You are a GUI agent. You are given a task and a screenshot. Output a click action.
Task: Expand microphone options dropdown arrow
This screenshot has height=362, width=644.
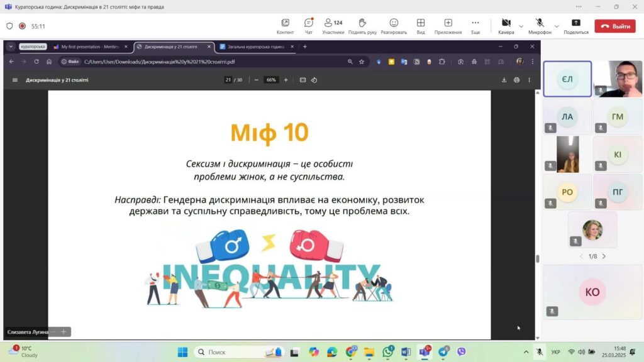click(x=555, y=26)
